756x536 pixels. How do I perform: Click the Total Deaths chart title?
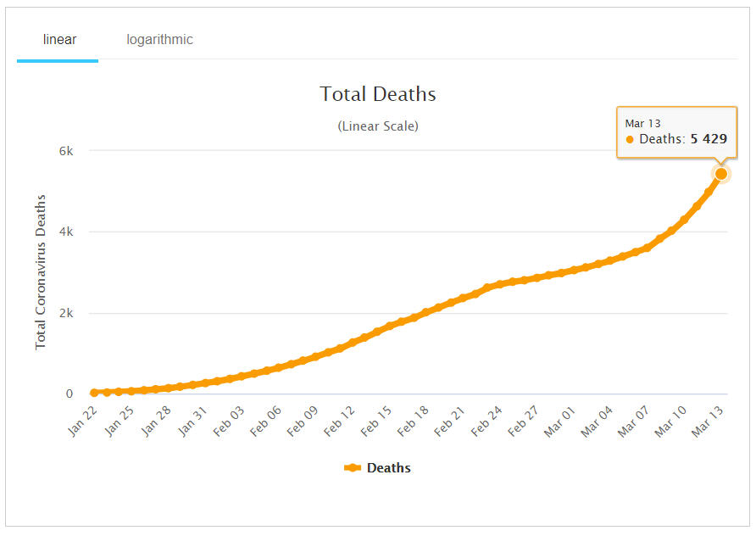click(x=378, y=94)
